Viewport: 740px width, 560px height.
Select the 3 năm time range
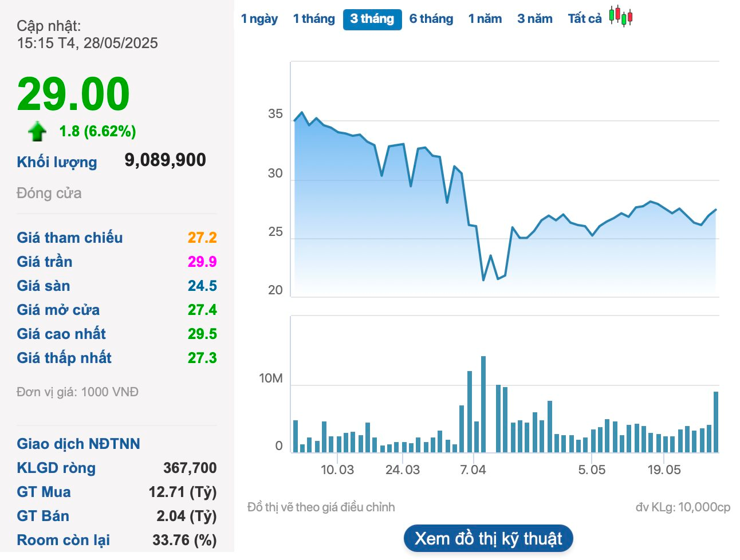[x=535, y=19]
